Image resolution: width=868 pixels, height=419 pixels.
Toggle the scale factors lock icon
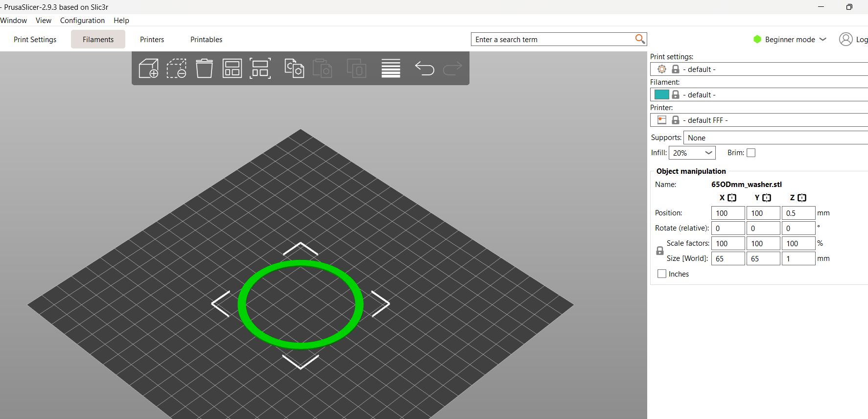tap(660, 251)
